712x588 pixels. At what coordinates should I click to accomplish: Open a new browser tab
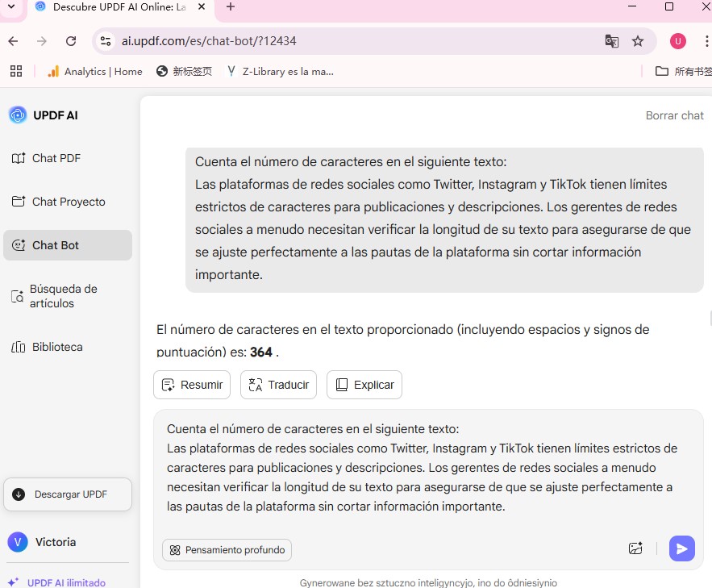[231, 6]
